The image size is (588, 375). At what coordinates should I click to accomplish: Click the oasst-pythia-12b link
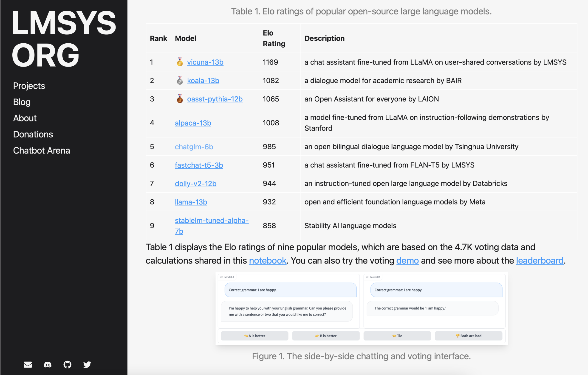215,99
